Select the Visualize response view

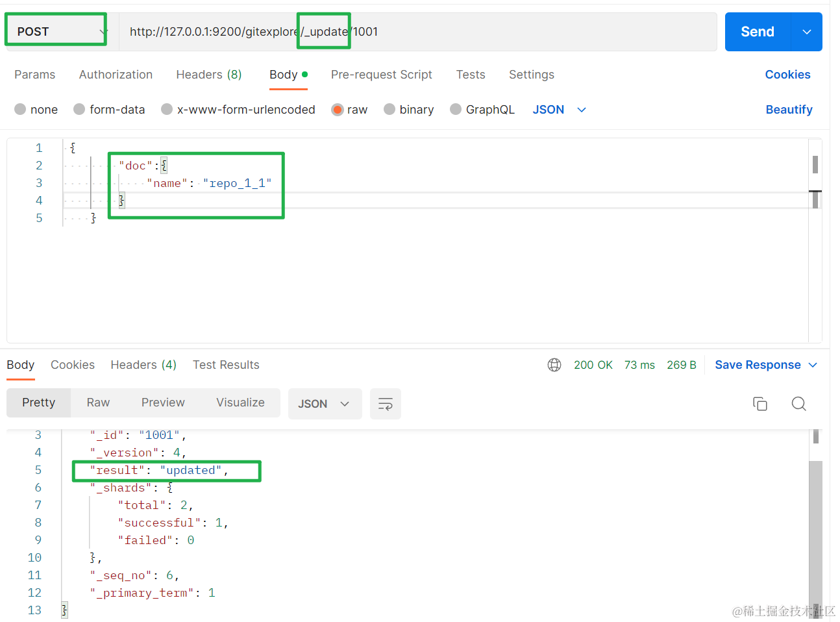click(241, 403)
